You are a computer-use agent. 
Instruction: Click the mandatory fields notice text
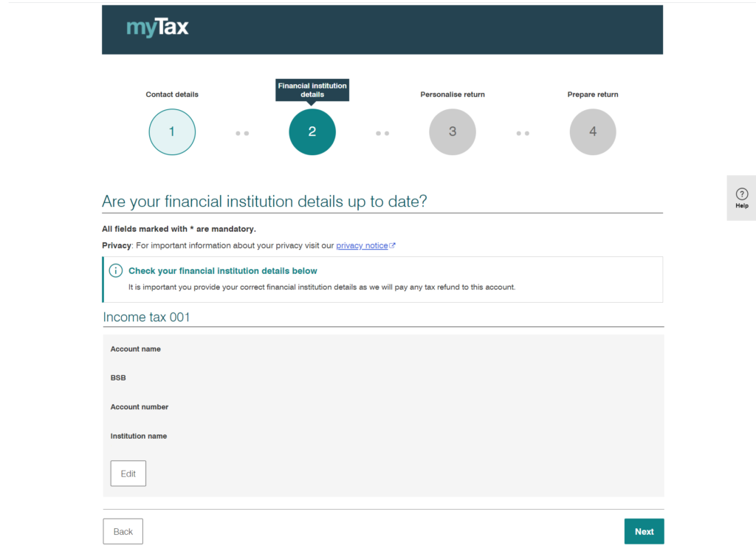coord(179,229)
